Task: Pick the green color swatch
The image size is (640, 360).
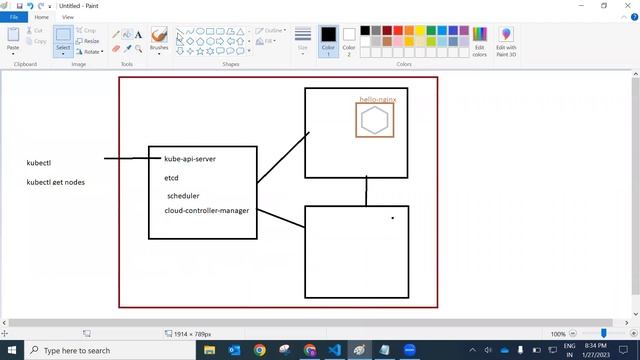Action: [x=431, y=31]
